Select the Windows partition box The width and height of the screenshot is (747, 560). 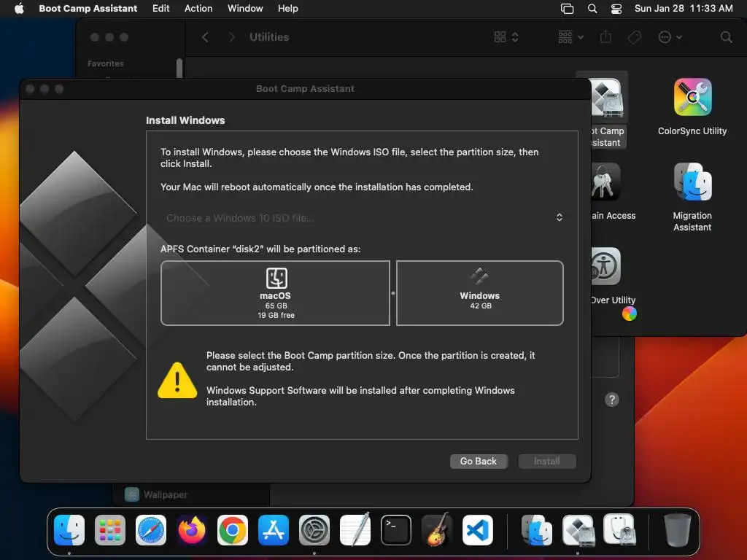point(479,293)
